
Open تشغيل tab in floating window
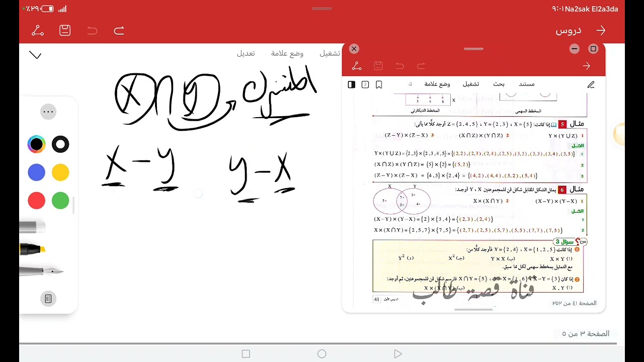pyautogui.click(x=471, y=84)
